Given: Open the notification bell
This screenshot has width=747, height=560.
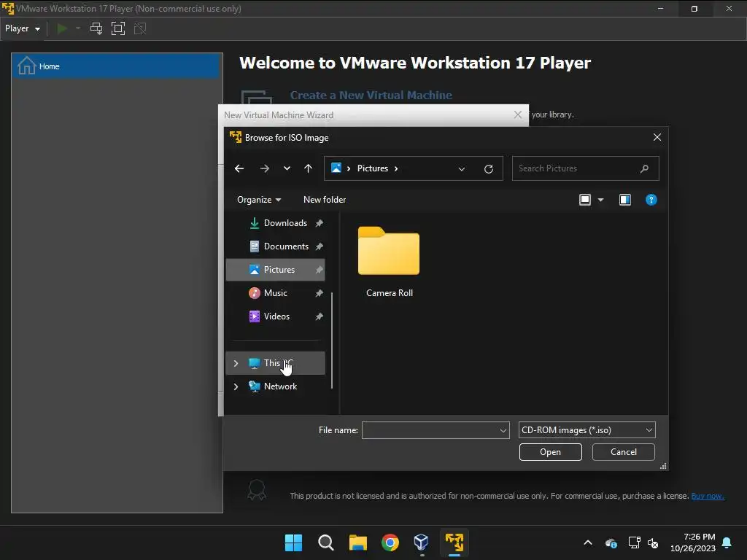Looking at the screenshot, I should [727, 542].
